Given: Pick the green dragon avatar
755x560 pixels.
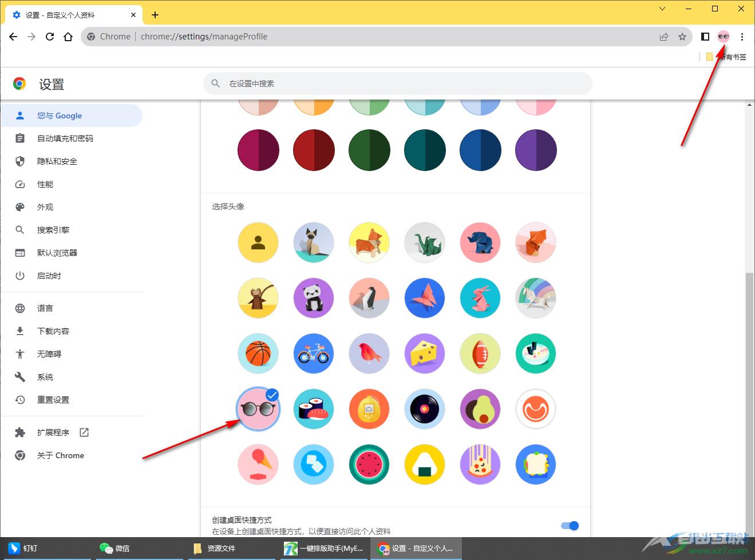Looking at the screenshot, I should point(425,243).
